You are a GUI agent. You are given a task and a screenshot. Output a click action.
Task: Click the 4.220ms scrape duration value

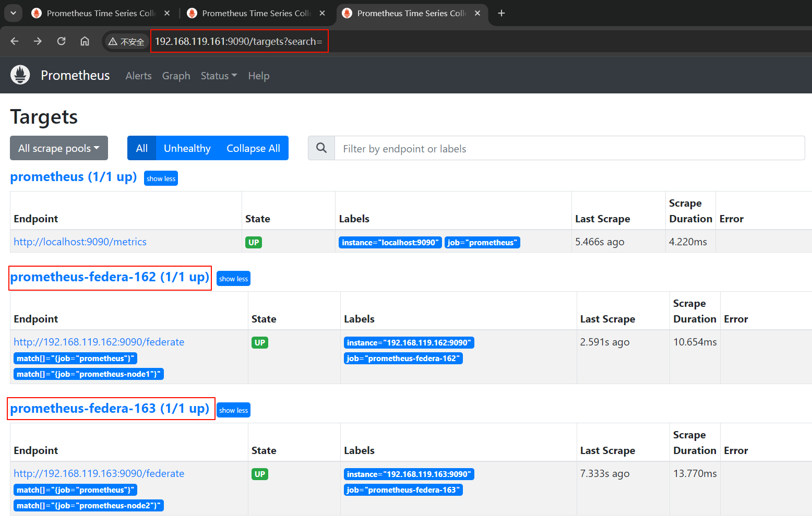tap(688, 242)
